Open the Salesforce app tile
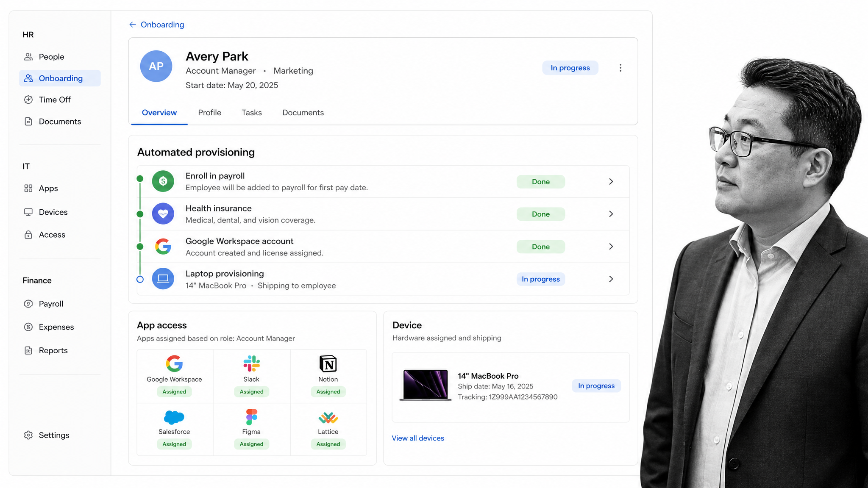 [175, 429]
